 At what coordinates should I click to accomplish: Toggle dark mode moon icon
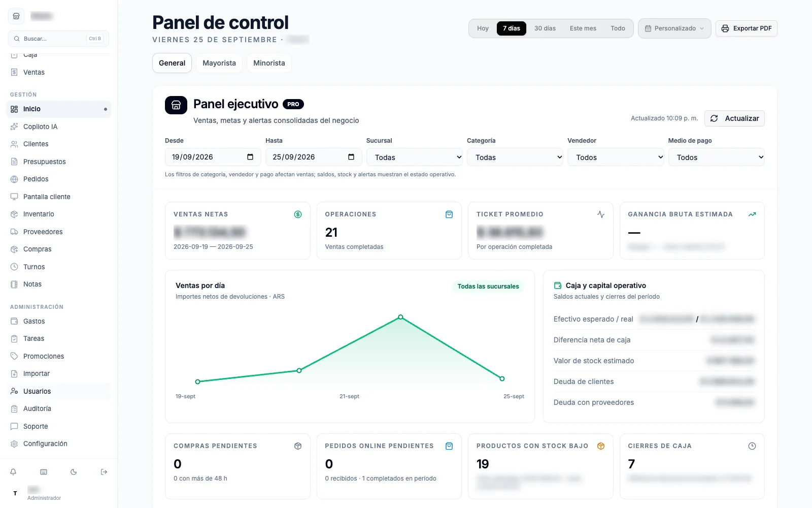74,472
